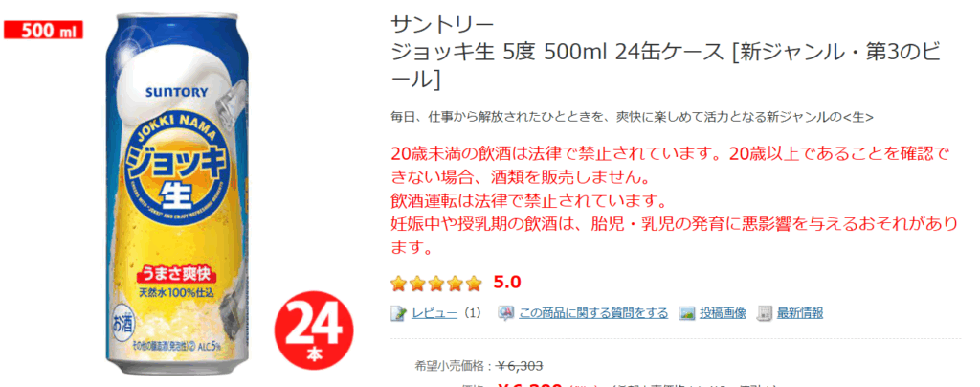Click the SUNTORY logo on the can
Screen dimensions: 980x387
point(176,93)
